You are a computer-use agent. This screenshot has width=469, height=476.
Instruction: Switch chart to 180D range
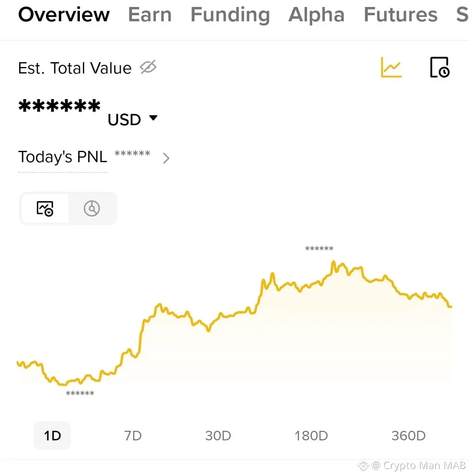(311, 436)
